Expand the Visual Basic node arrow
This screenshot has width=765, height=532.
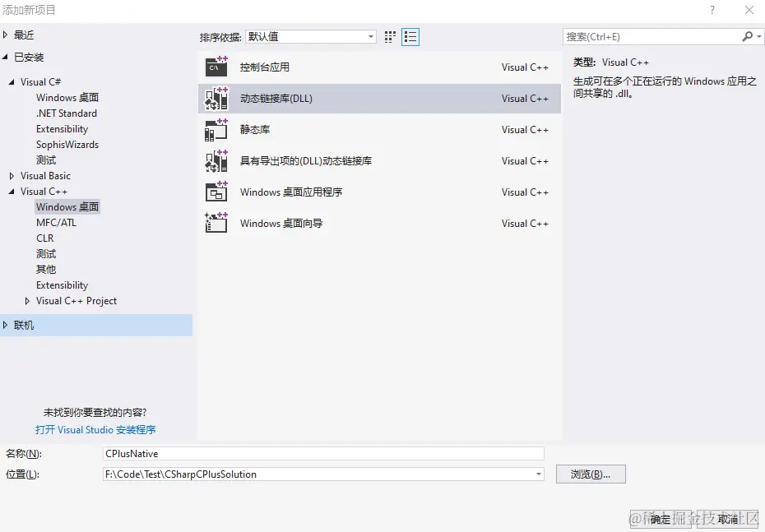point(12,175)
